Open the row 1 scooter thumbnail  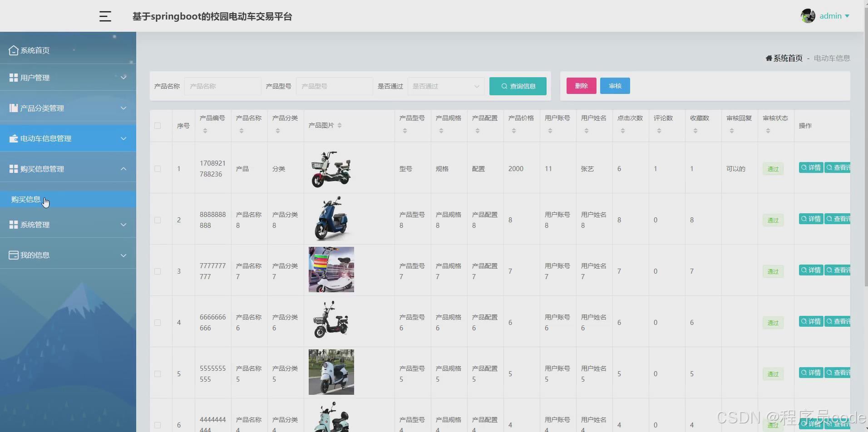pos(331,169)
